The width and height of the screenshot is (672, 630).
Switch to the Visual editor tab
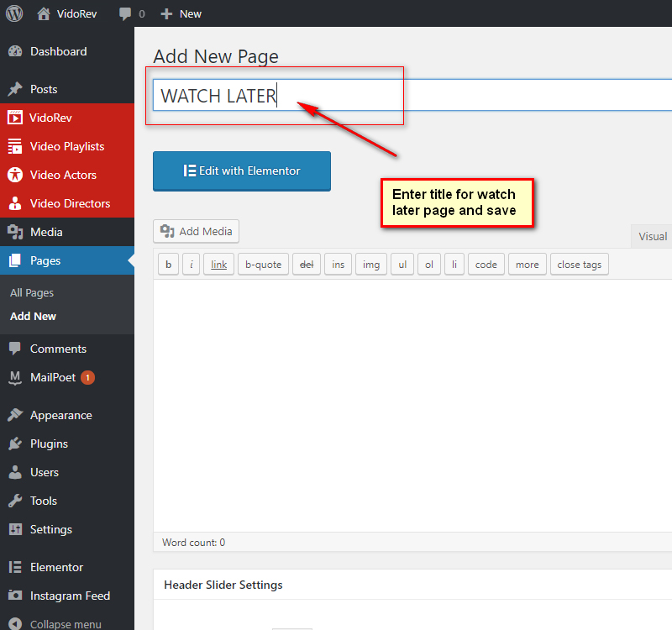(x=652, y=237)
